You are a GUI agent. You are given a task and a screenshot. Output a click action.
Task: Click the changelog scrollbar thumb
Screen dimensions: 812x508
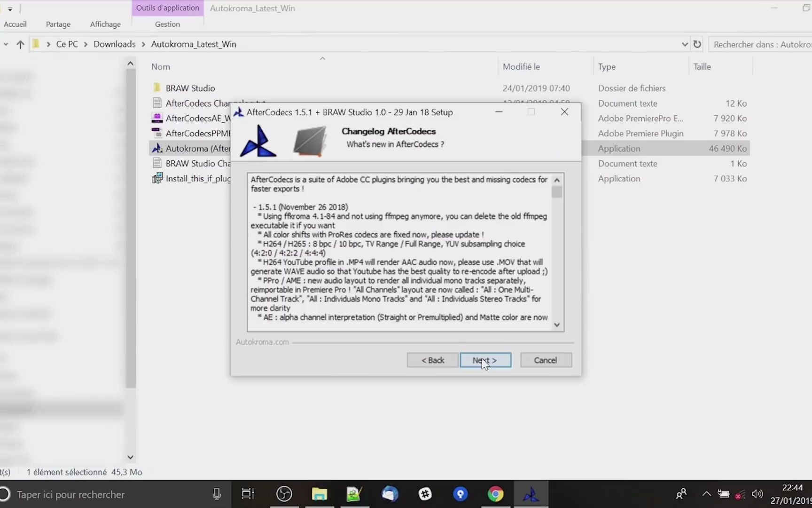coord(557,192)
